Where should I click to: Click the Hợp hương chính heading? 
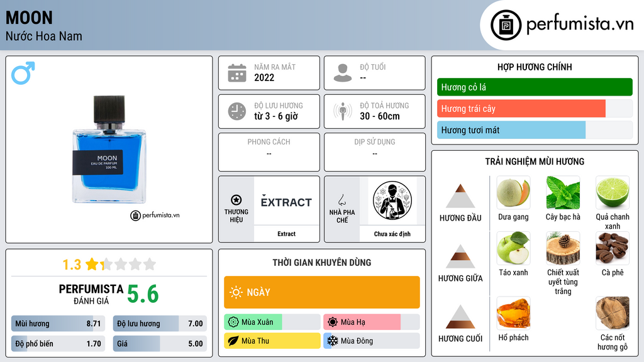pyautogui.click(x=535, y=67)
